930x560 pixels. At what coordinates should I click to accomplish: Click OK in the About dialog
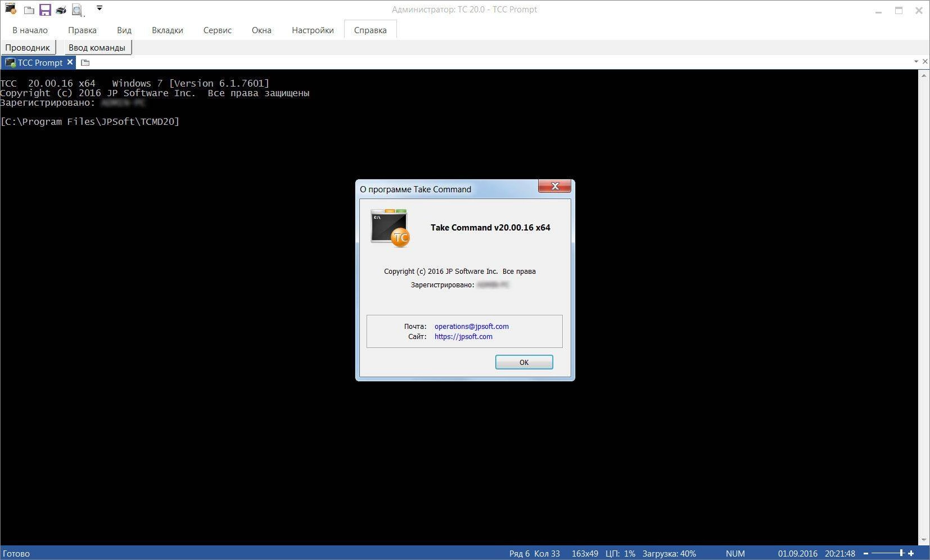[524, 362]
